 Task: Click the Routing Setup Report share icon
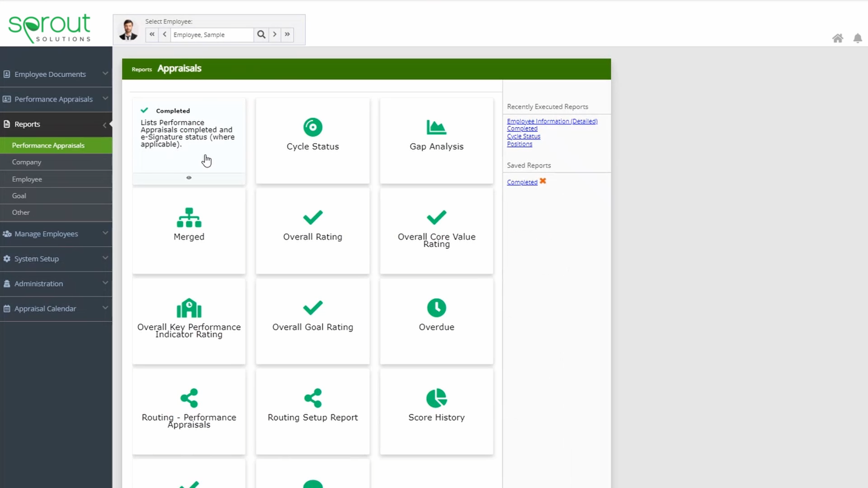pos(312,398)
